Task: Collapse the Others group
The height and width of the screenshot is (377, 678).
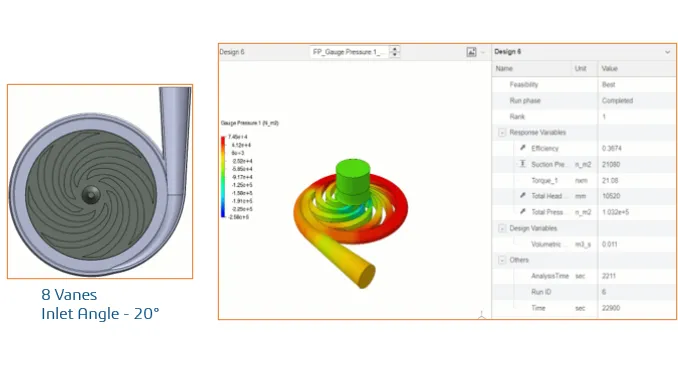Action: (502, 260)
